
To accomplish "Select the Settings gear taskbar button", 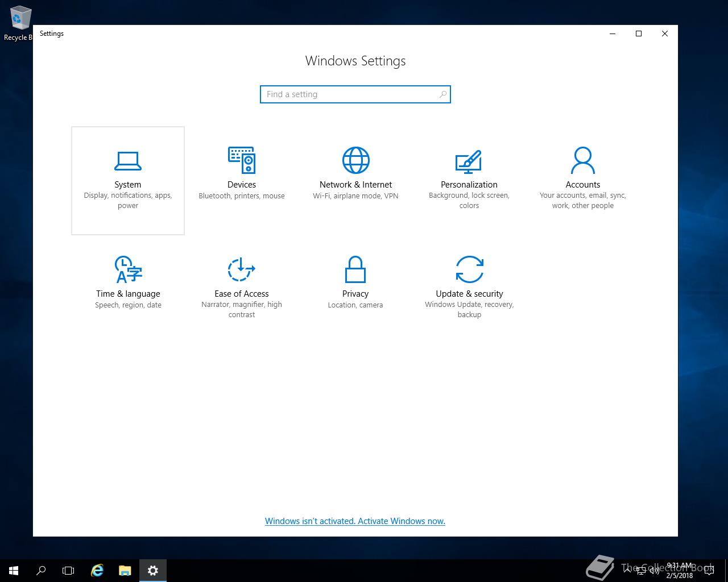I will click(152, 571).
